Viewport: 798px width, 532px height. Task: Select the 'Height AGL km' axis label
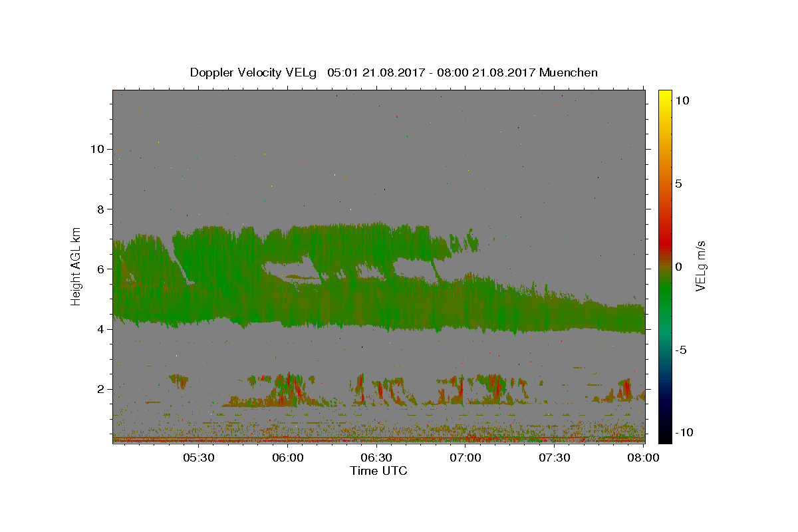[x=76, y=266]
